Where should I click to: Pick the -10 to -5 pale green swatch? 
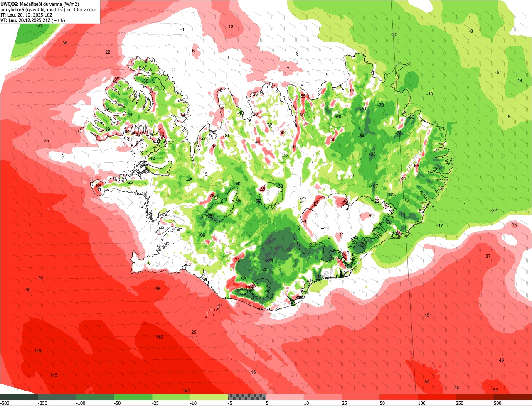pos(209,397)
